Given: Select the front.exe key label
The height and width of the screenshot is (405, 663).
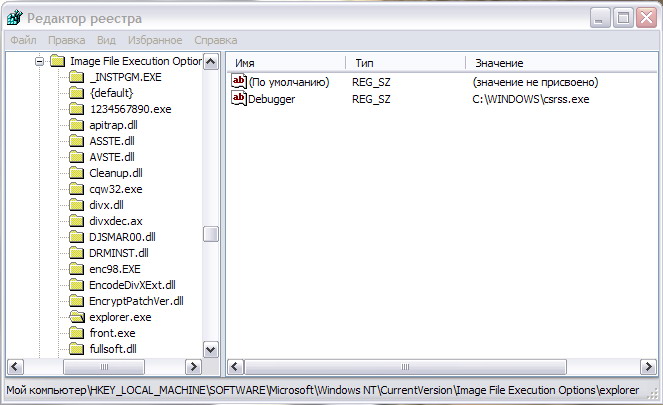Looking at the screenshot, I should [112, 334].
